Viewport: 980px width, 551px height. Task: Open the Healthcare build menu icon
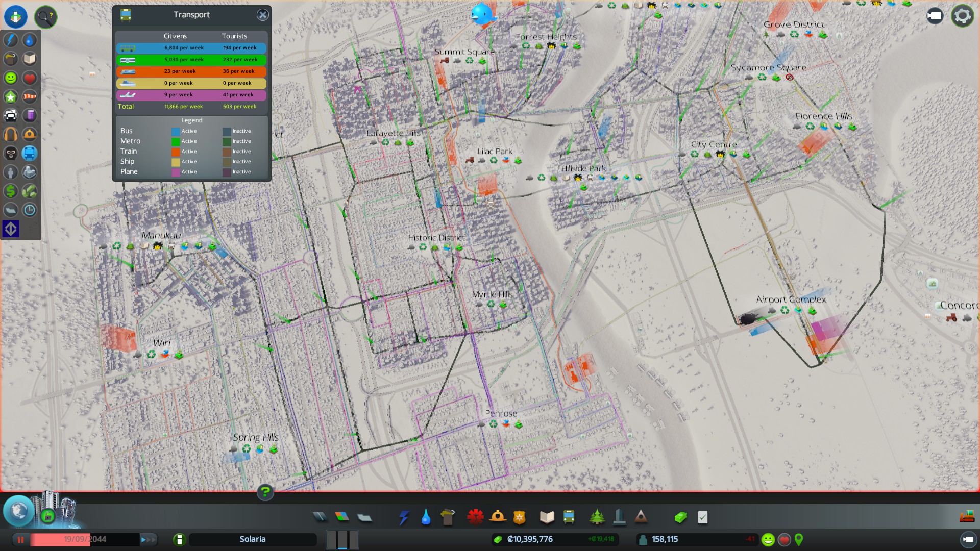475,517
